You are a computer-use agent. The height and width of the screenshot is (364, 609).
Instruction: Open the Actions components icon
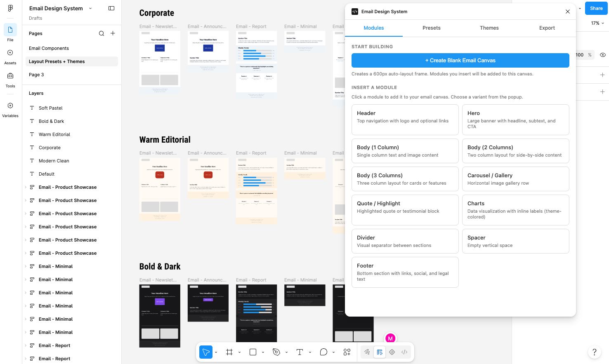point(347,352)
